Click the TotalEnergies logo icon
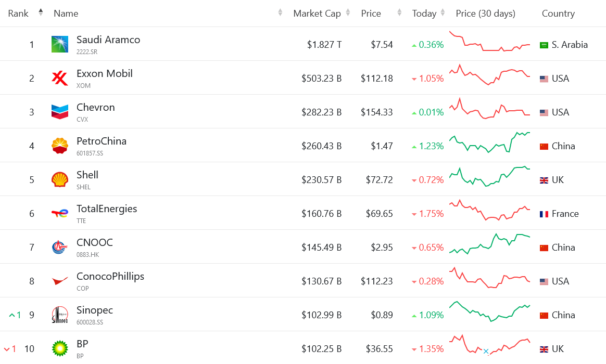This screenshot has height=364, width=606. click(x=60, y=213)
